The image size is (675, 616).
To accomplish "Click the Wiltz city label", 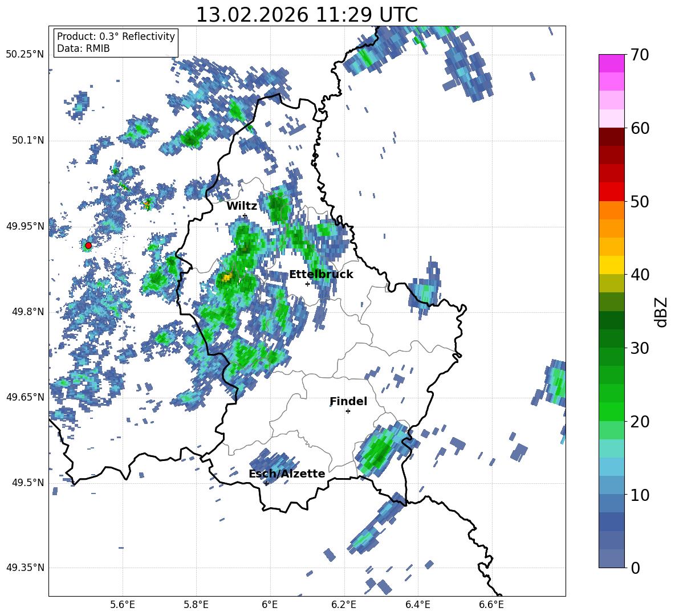I will [x=242, y=206].
